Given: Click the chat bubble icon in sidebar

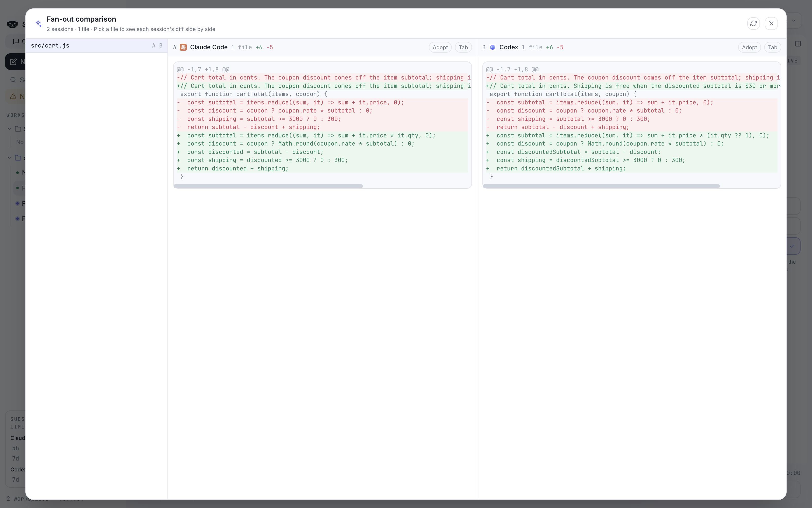Looking at the screenshot, I should coord(16,41).
